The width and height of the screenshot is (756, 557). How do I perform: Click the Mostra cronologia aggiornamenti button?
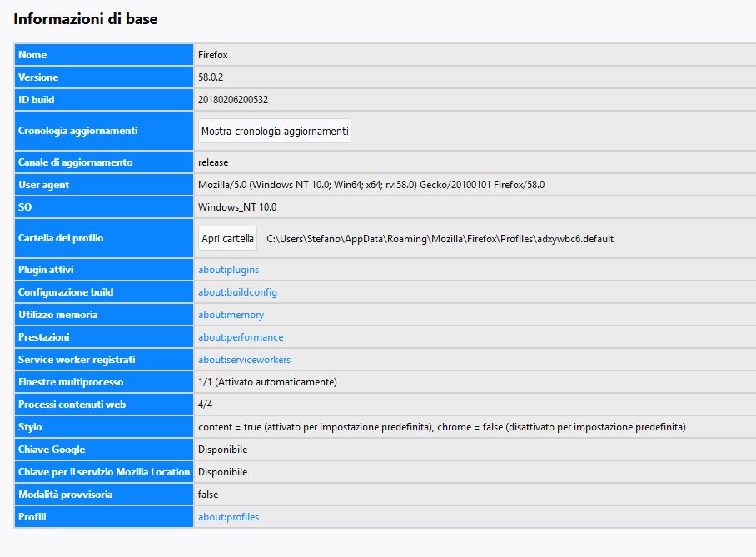(274, 131)
